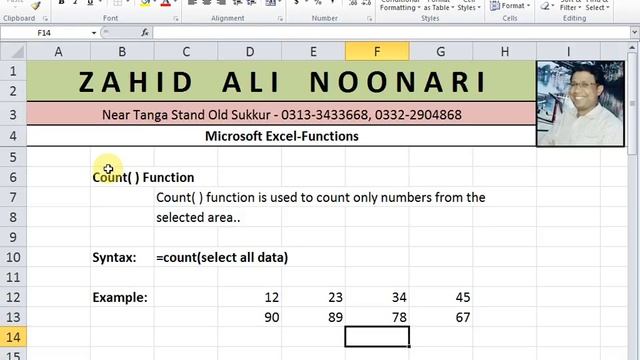Click Increase Indent icon
The image size is (640, 360).
point(252,3)
